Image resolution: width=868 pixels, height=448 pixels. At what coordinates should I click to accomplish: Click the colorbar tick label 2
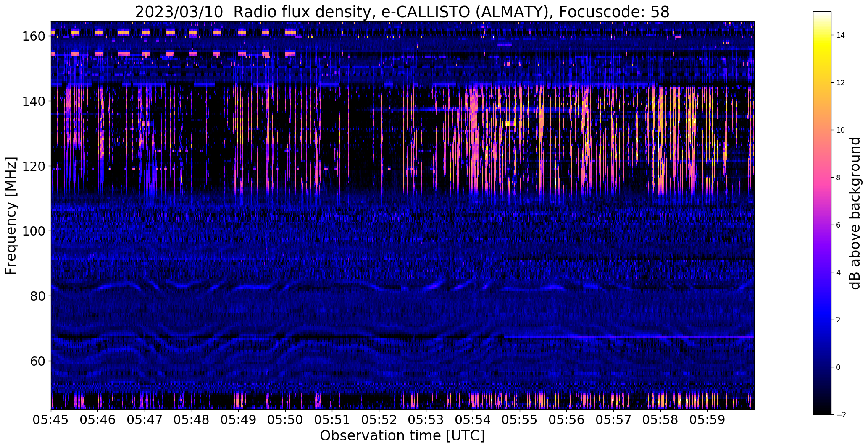point(839,320)
